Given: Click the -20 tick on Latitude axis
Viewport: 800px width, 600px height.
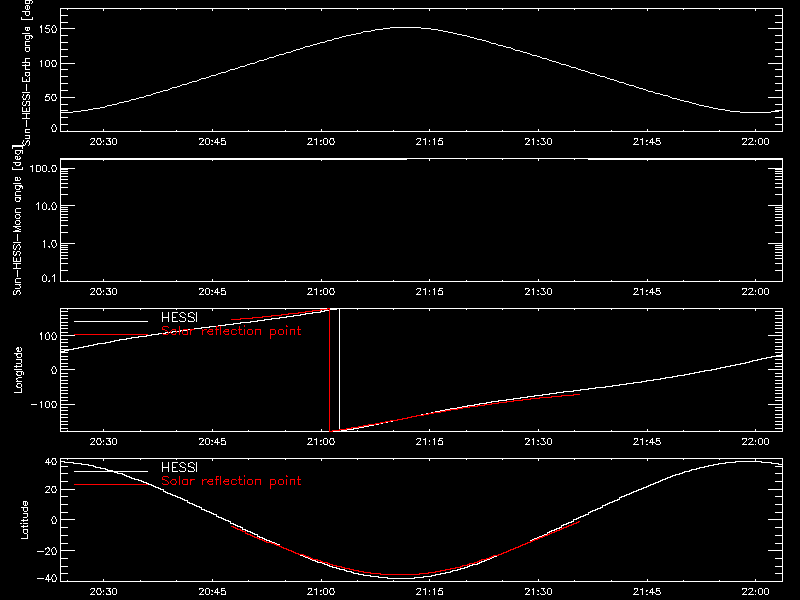Looking at the screenshot, I should pyautogui.click(x=48, y=551).
